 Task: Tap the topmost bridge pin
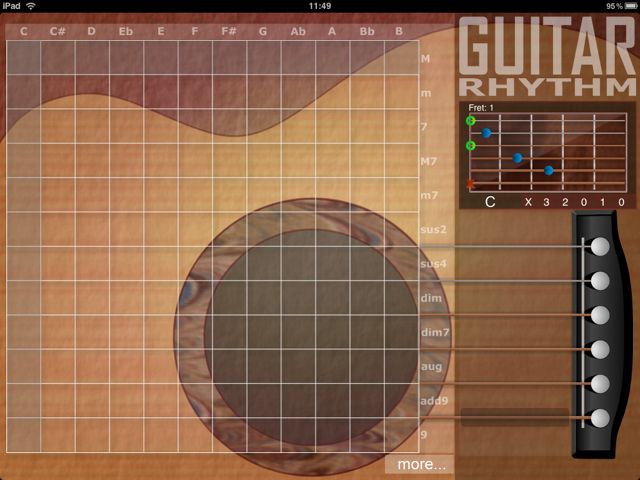pos(600,247)
